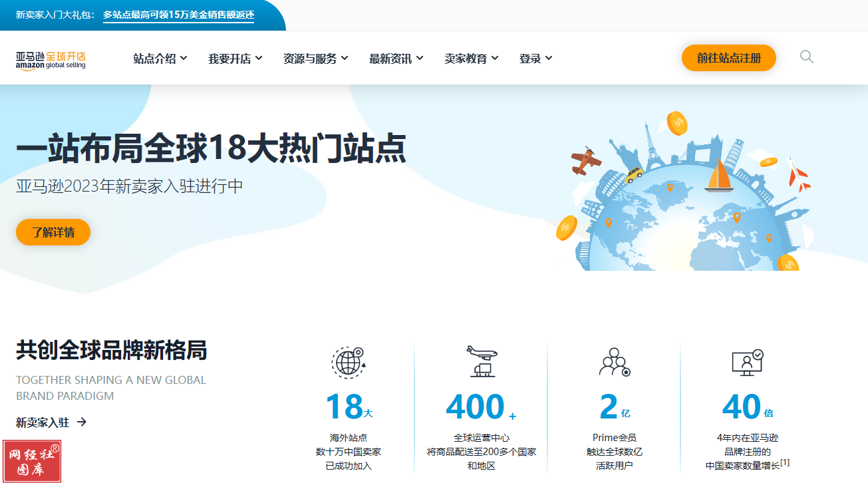Viewport: 868px width, 483px height.
Task: Click the 前往站点注册 button
Action: [729, 58]
